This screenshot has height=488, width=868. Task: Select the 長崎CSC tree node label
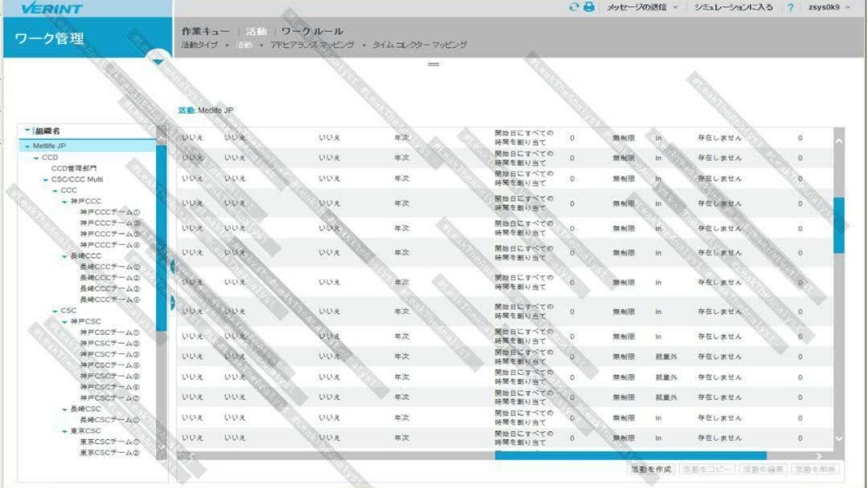click(x=85, y=409)
